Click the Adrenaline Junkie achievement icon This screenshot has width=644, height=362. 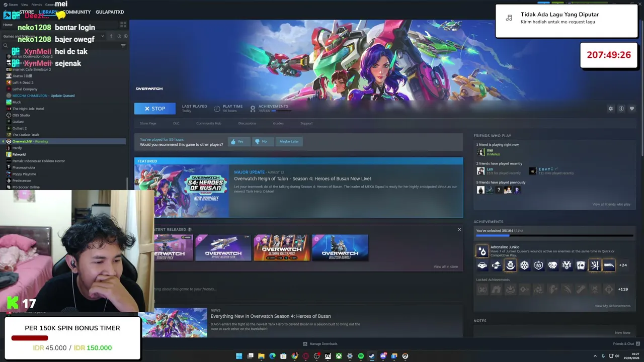482,250
